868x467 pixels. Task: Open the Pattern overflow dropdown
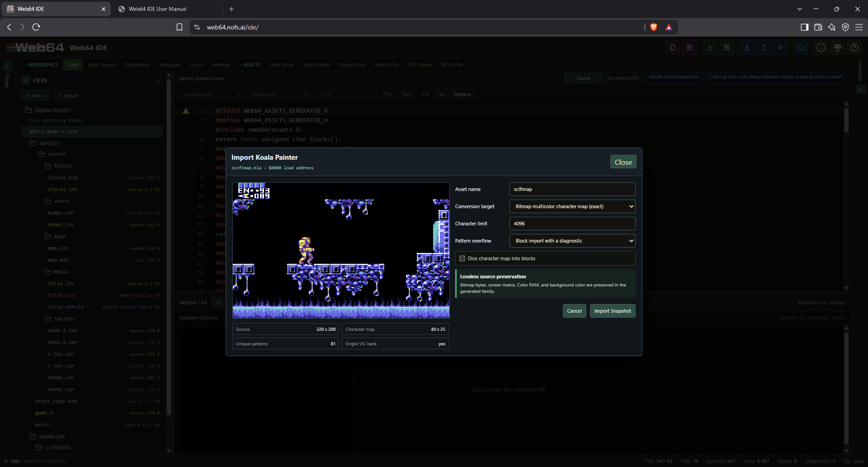572,241
